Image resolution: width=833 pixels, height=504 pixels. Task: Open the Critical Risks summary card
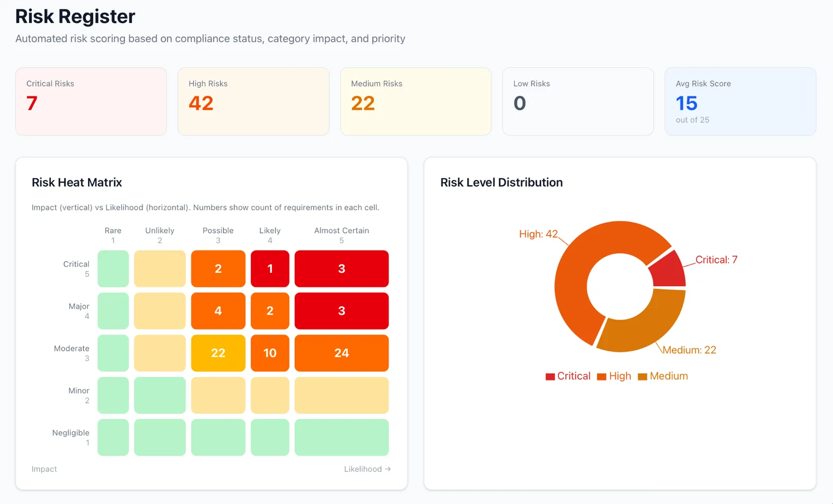click(x=91, y=102)
